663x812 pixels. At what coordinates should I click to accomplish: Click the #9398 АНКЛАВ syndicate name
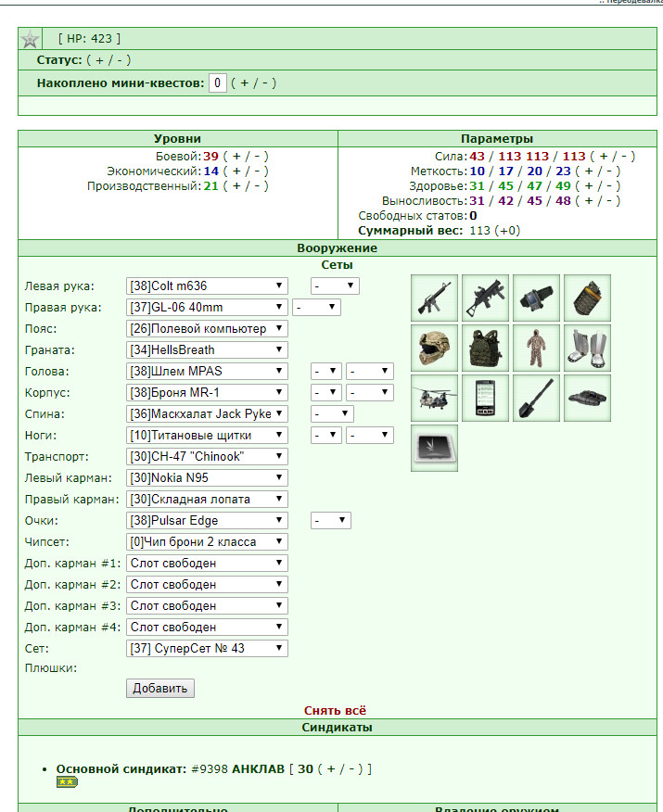237,769
